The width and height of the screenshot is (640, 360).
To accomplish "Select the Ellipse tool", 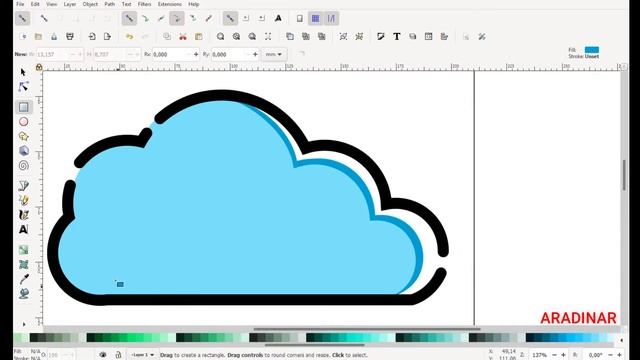I will (x=24, y=122).
